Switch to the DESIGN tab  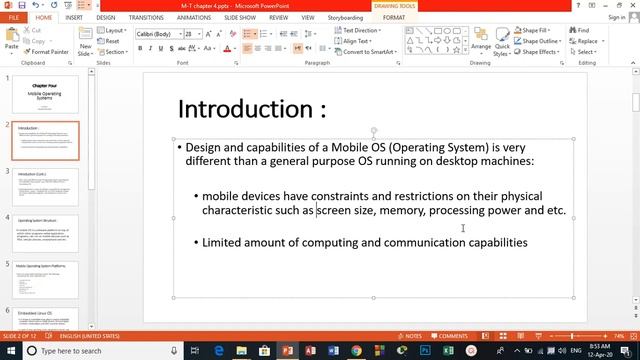106,18
